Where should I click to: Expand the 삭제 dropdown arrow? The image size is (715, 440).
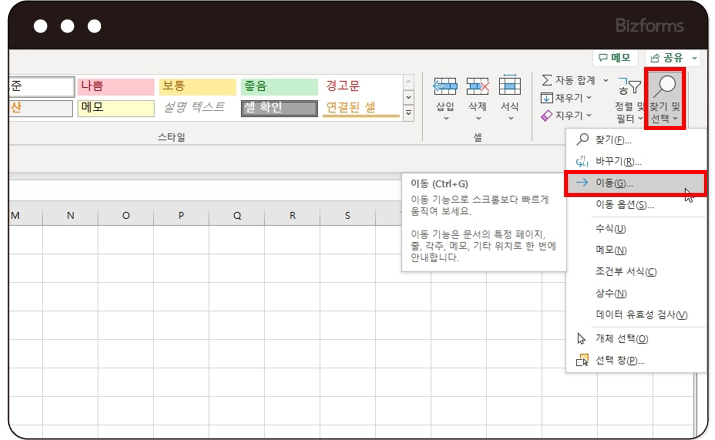[x=478, y=119]
